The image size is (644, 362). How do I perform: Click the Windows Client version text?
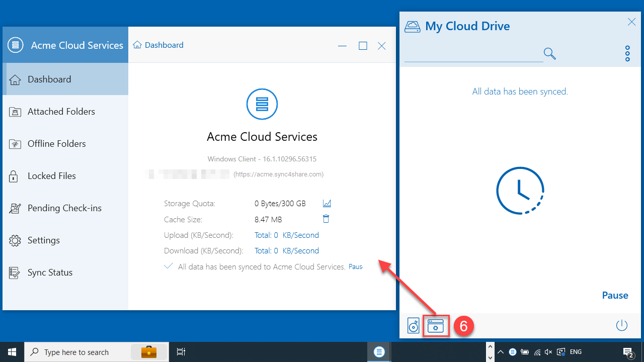[x=262, y=159]
